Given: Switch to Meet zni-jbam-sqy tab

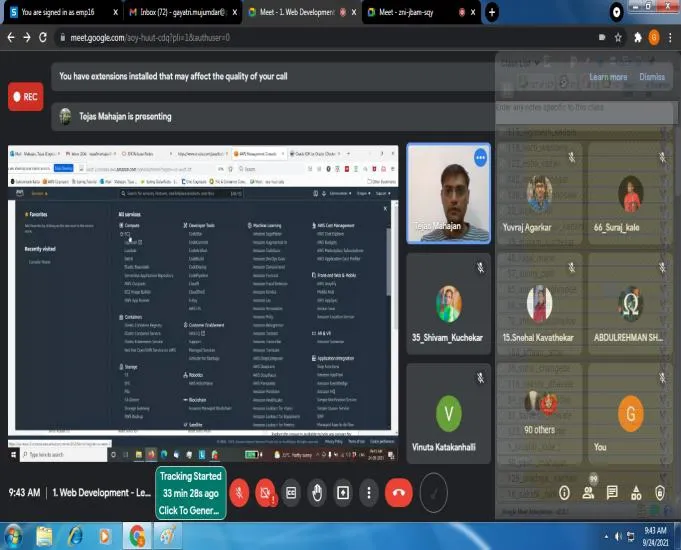Looking at the screenshot, I should pyautogui.click(x=420, y=12).
